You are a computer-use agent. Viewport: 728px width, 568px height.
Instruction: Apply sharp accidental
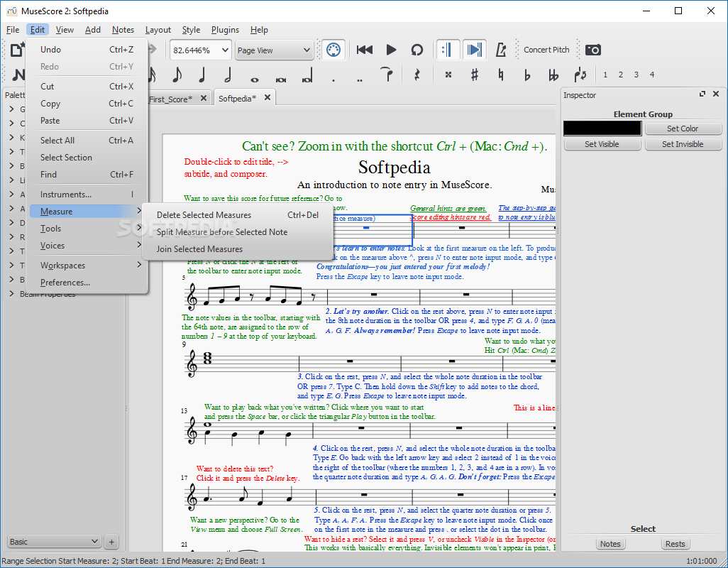coord(475,75)
